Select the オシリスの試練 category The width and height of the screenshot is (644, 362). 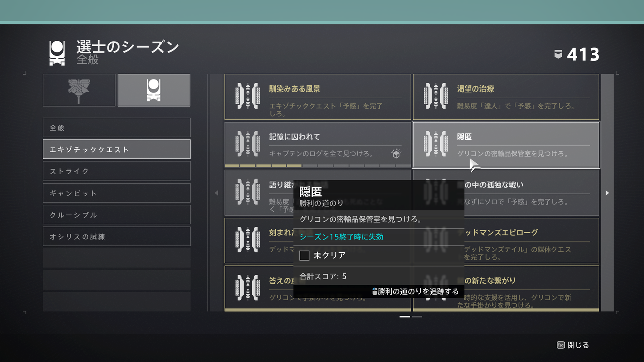coord(117,236)
